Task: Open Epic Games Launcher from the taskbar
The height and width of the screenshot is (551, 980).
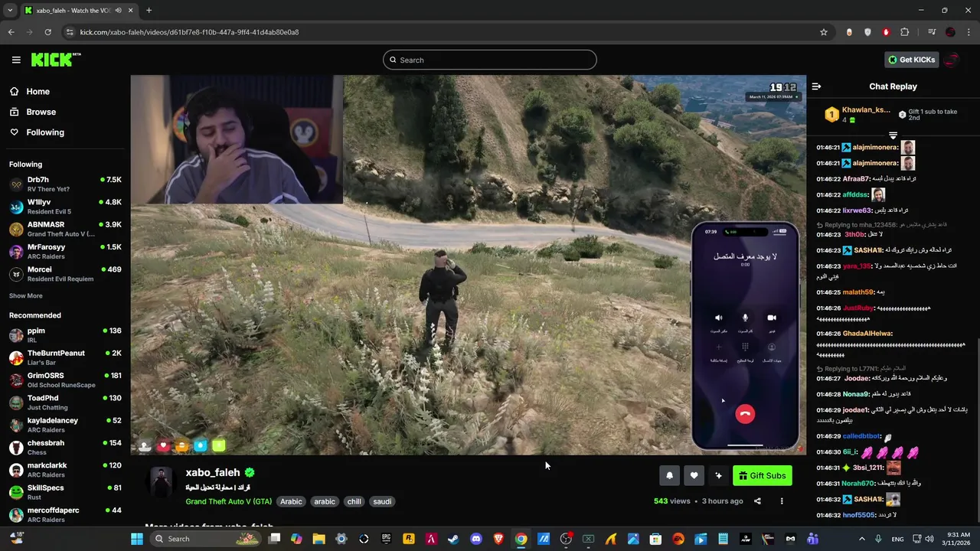Action: point(387,539)
